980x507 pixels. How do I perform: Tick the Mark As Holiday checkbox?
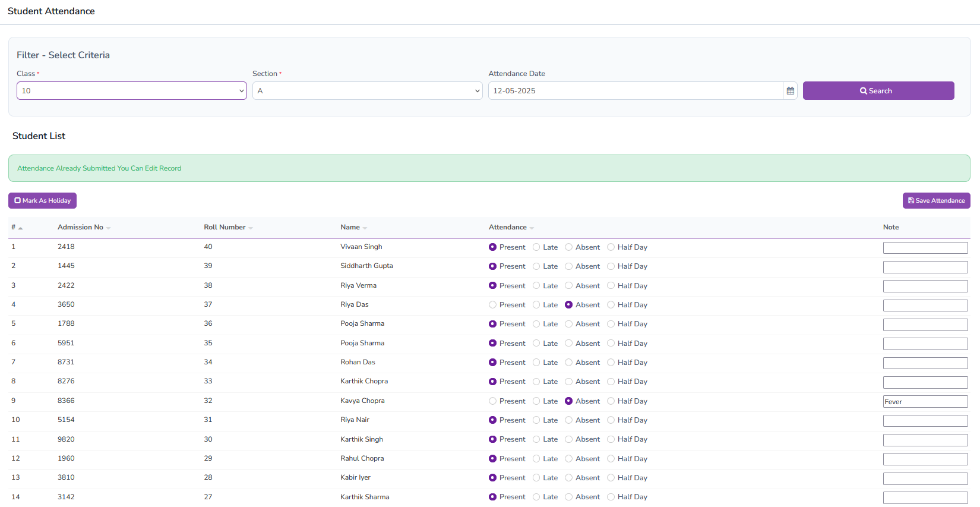(18, 201)
